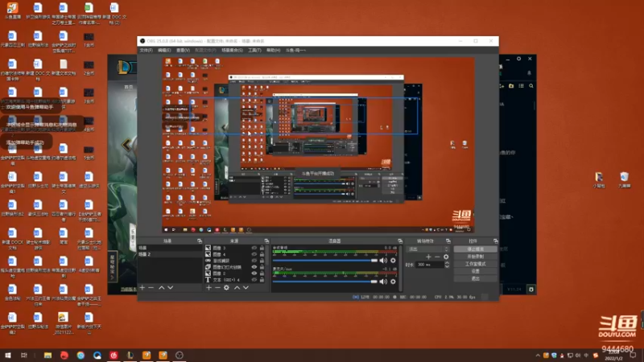This screenshot has width=644, height=362.
Task: Adjust the microphone/Aux volume slider
Action: coord(325,282)
